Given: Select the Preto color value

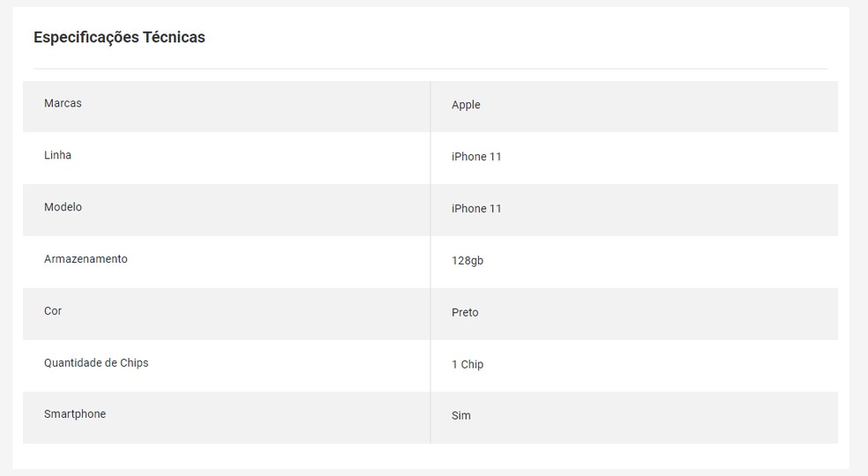Looking at the screenshot, I should (465, 313).
